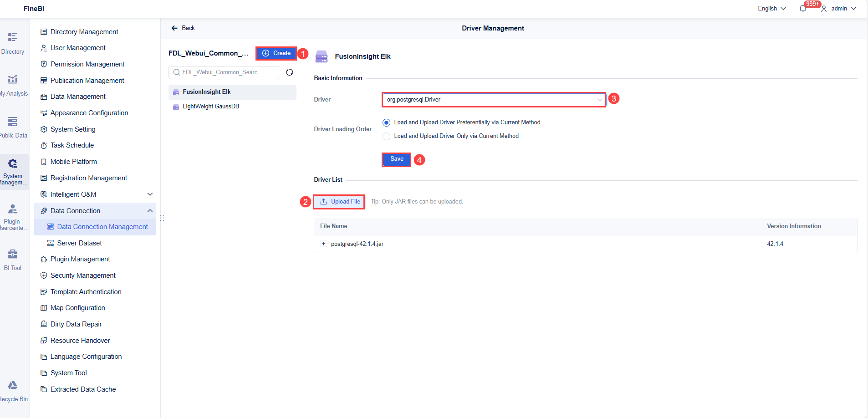Open the Recycle Bin sidebar icon
Viewport: 868px width, 418px height.
coord(13,388)
